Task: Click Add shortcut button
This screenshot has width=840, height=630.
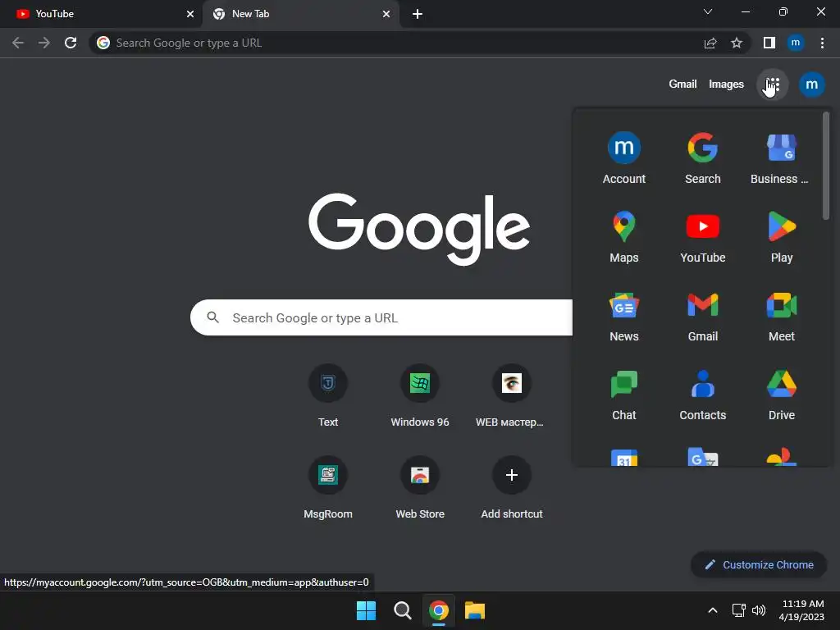Action: coord(511,488)
